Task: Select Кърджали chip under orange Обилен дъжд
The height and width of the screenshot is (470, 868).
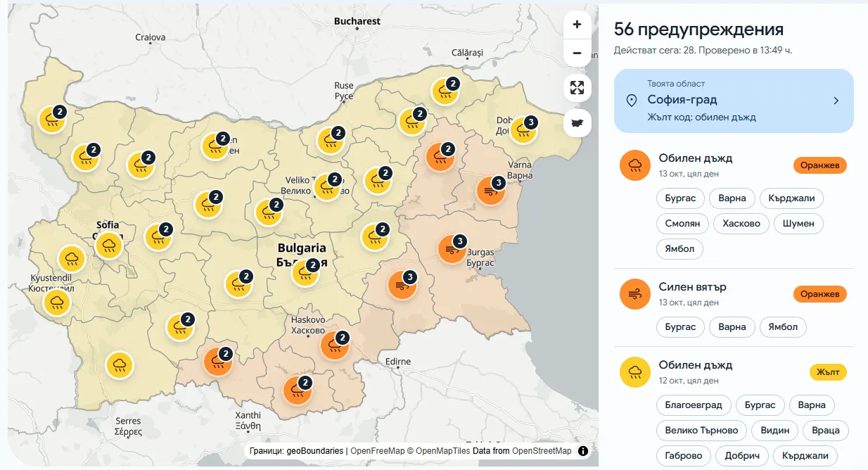Action: [x=791, y=198]
